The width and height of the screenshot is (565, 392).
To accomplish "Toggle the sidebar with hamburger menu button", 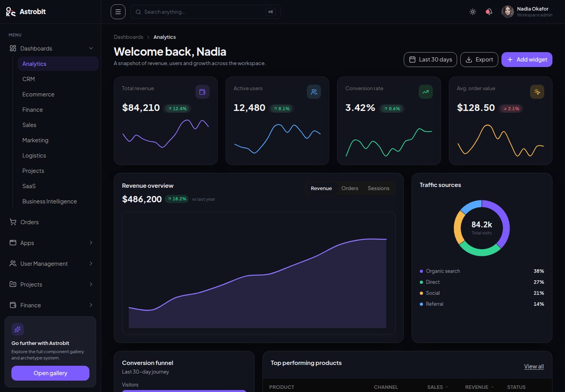I will pos(118,12).
